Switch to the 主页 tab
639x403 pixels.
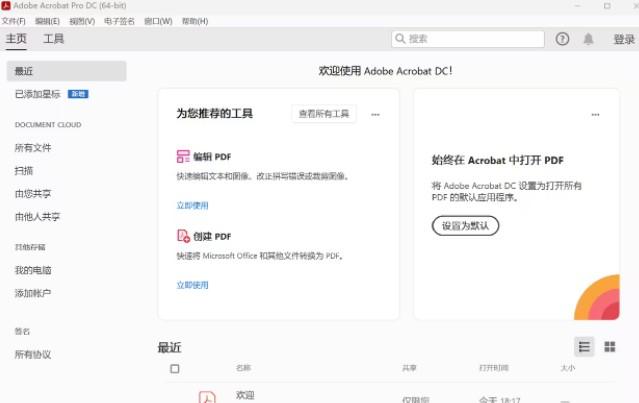tap(16, 39)
